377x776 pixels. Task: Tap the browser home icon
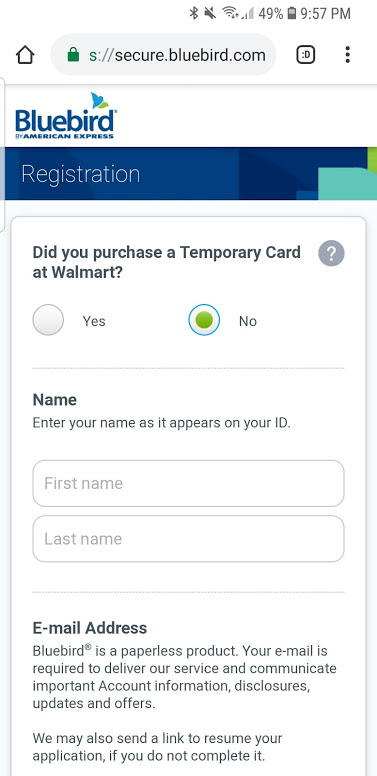tap(25, 55)
